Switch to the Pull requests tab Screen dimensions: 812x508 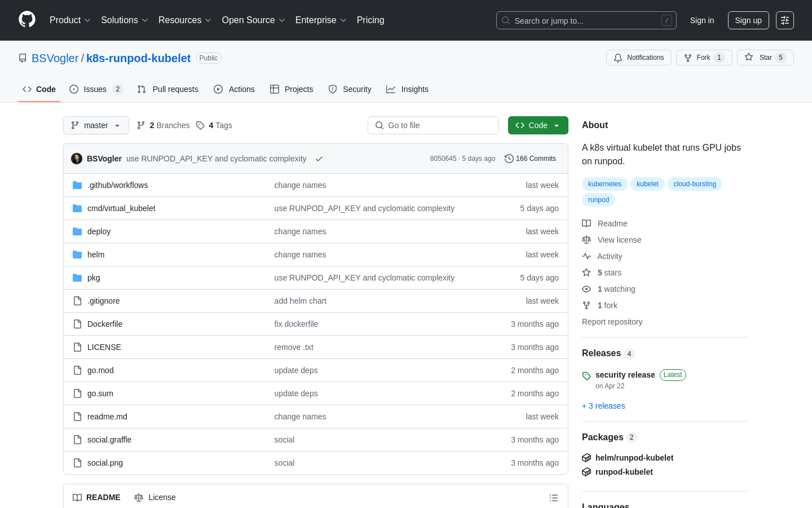(168, 89)
